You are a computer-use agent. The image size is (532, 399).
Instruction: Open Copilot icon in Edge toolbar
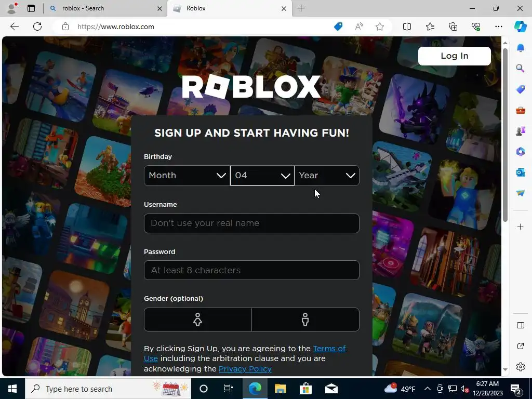coord(520,26)
